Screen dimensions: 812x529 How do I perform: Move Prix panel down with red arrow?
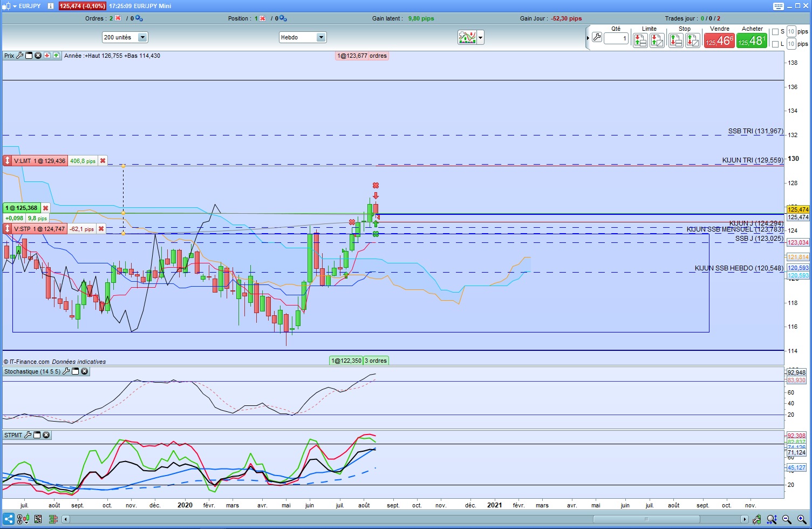coord(47,56)
